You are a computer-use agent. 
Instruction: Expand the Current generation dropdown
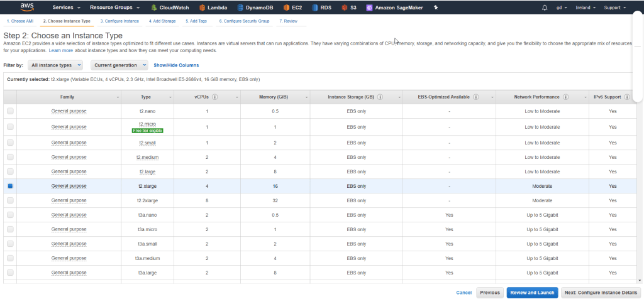pyautogui.click(x=119, y=65)
